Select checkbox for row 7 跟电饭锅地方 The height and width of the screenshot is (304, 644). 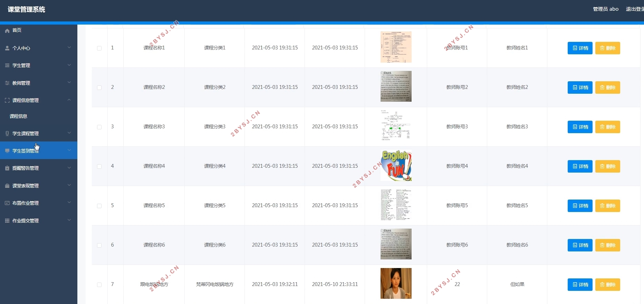99,285
